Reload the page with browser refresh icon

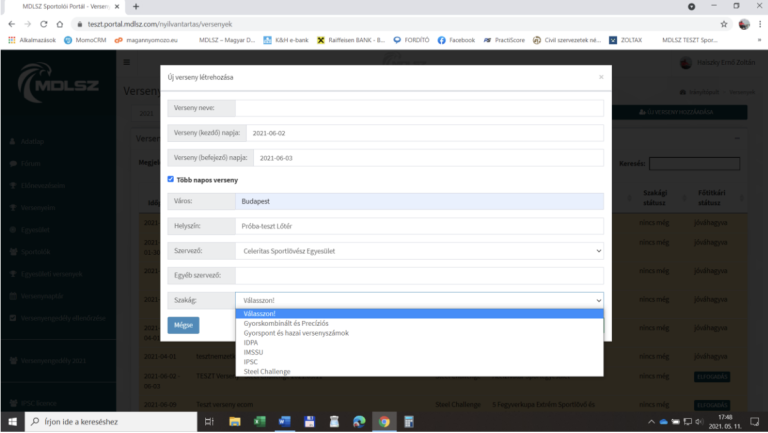coord(44,23)
